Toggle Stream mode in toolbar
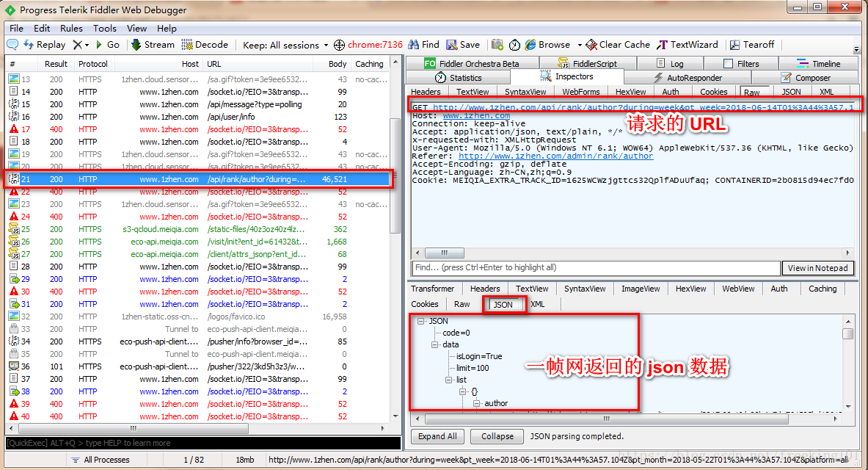868x470 pixels. 153,44
